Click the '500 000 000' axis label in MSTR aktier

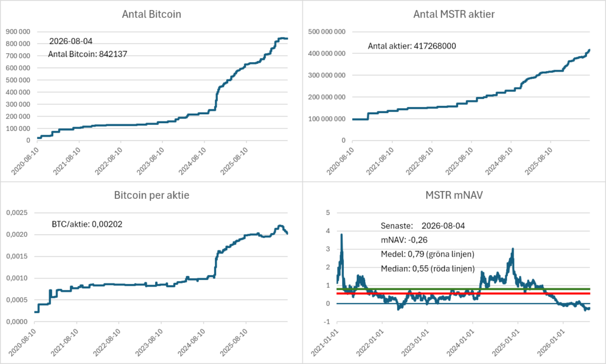pos(327,32)
